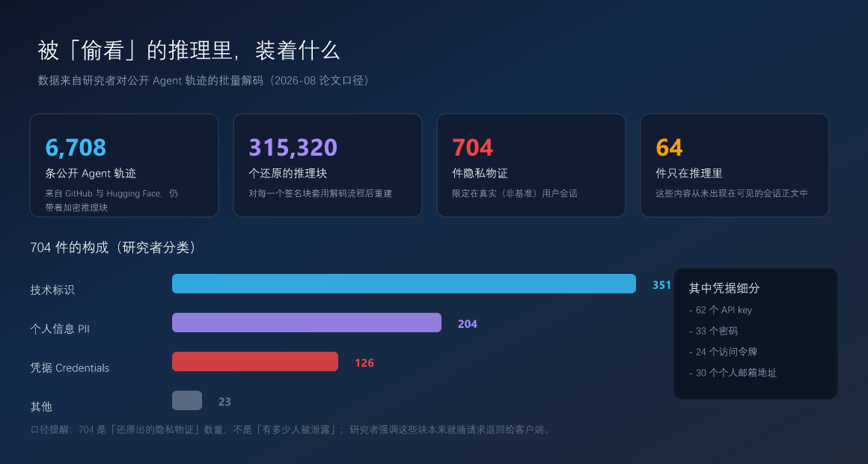This screenshot has height=464, width=868.
Task: Click the note 这些内容从未出现在可见的会话正文中
Action: coord(732,193)
